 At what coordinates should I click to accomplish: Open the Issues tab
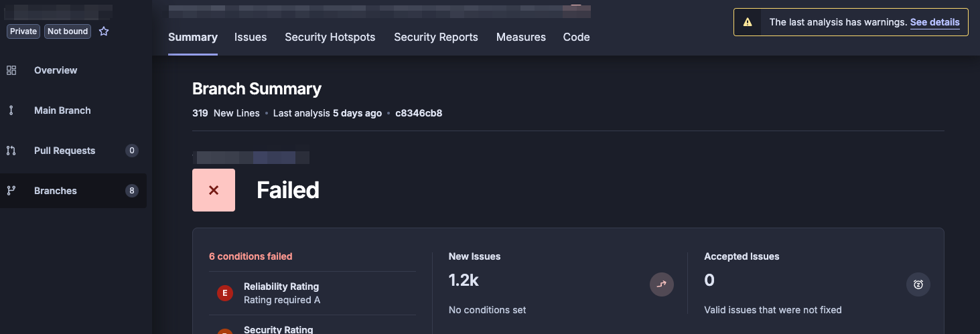251,37
